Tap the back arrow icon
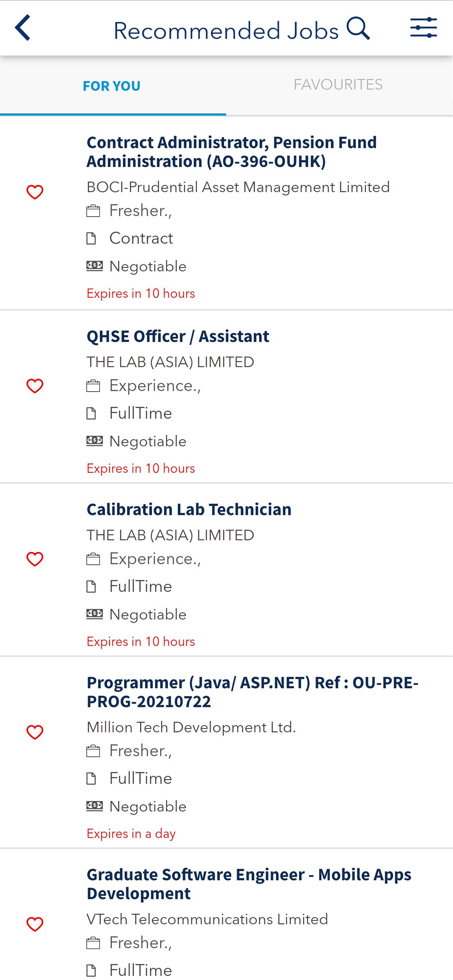Viewport: 453px width, 980px height. click(23, 28)
